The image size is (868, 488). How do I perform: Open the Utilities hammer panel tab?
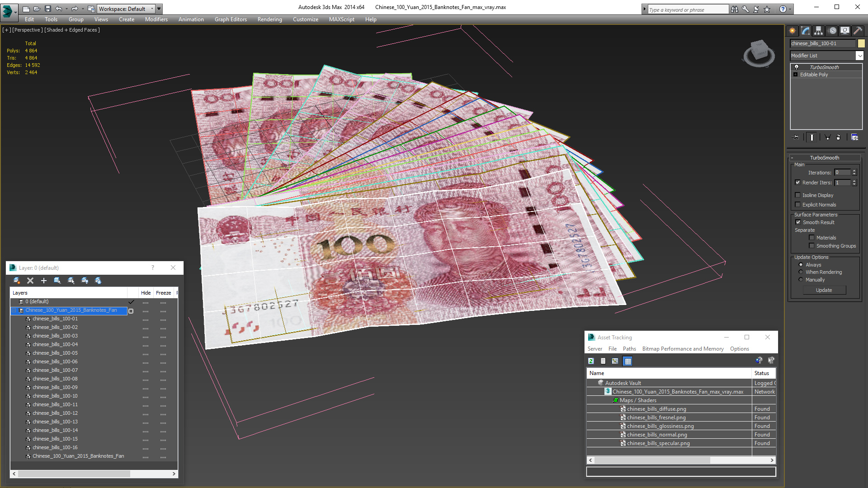coord(858,31)
